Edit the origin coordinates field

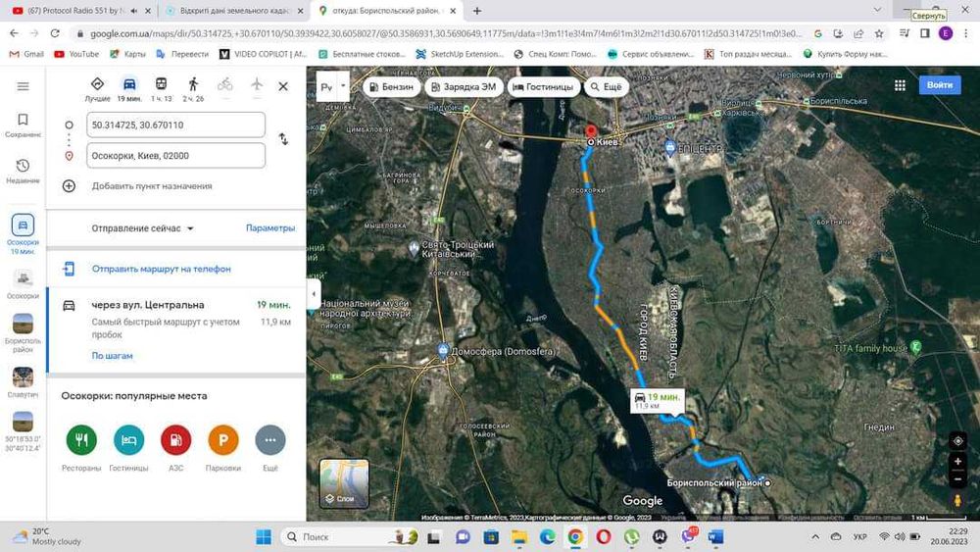point(175,125)
